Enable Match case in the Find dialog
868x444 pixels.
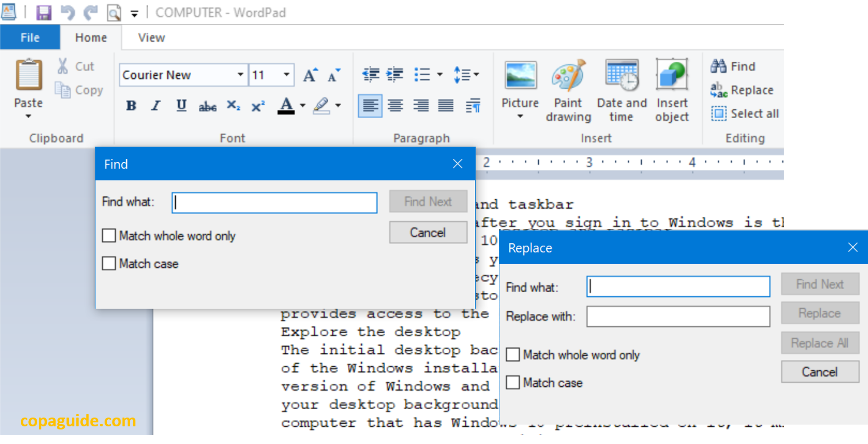109,263
